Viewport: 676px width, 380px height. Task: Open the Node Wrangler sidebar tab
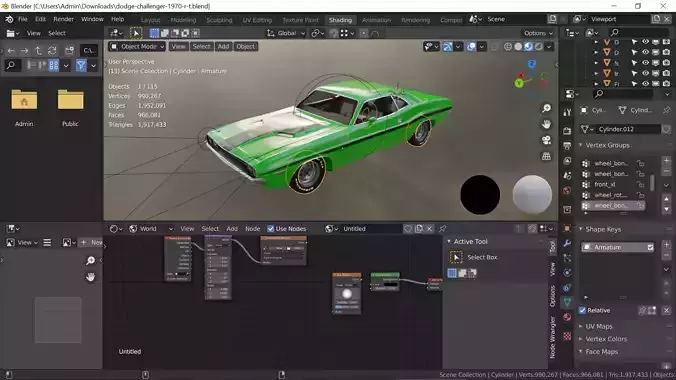point(552,337)
